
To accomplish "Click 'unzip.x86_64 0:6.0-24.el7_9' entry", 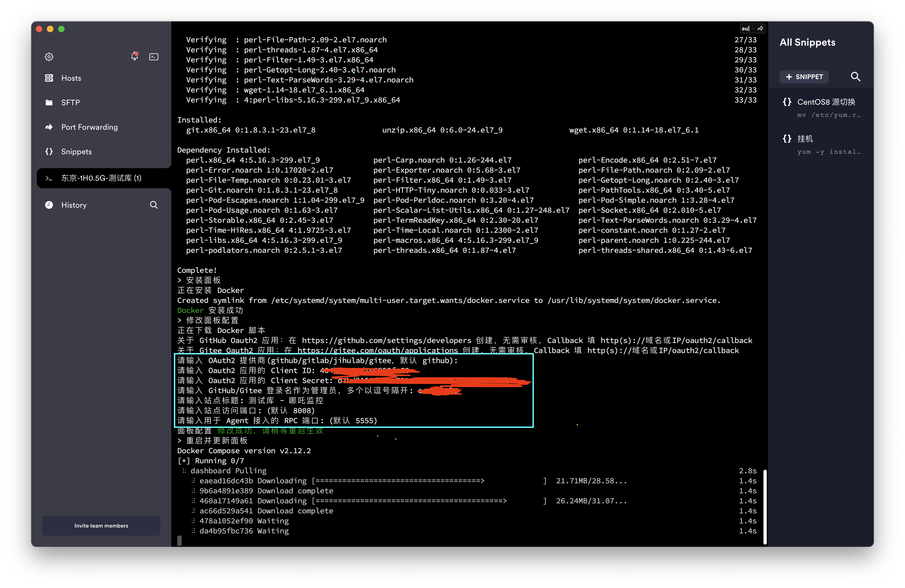I will [x=442, y=130].
